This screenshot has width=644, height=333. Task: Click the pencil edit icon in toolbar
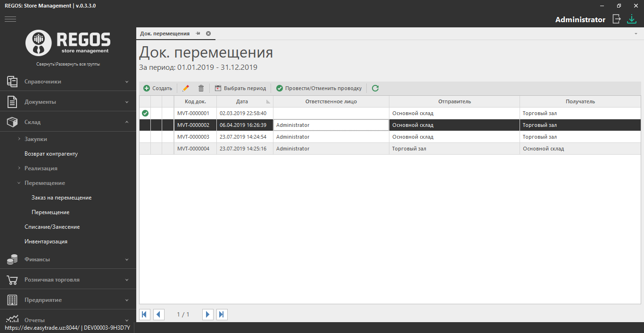point(186,88)
